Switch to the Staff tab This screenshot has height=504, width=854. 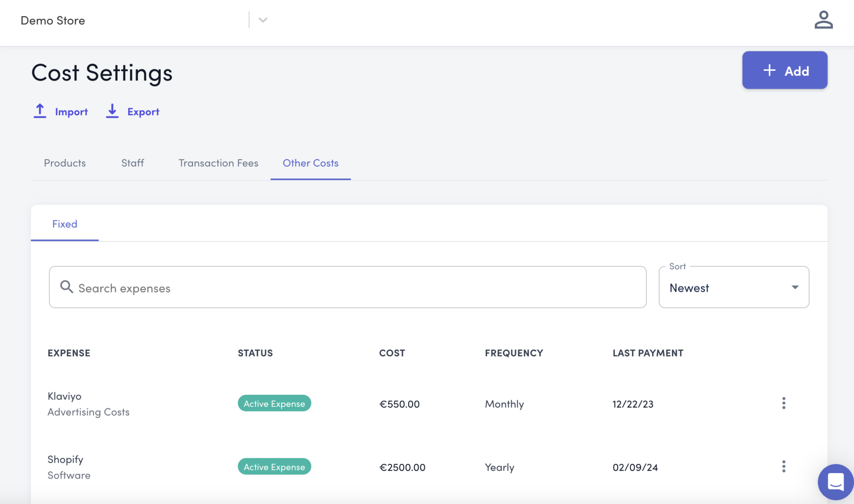point(133,163)
